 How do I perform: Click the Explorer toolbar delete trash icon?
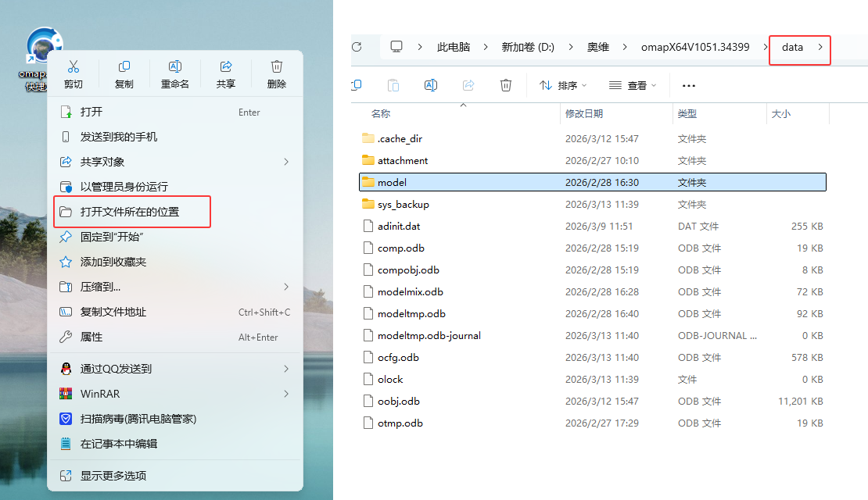[x=506, y=85]
